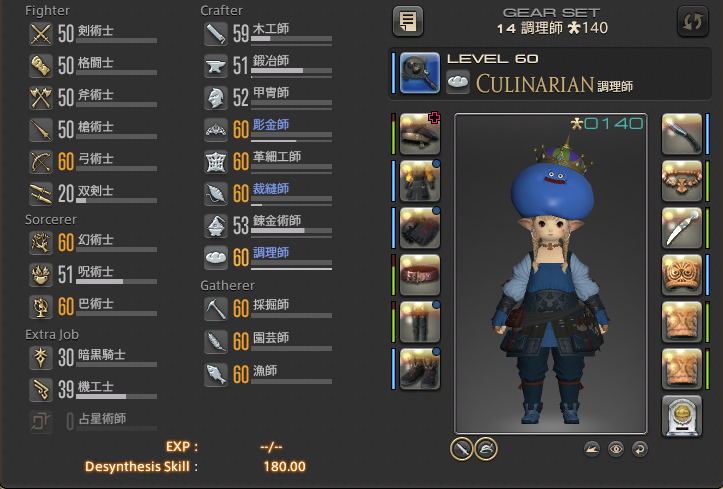Viewport: 723px width, 489px height.
Task: Click the 鍛冶師 anvil class icon
Action: [x=215, y=66]
